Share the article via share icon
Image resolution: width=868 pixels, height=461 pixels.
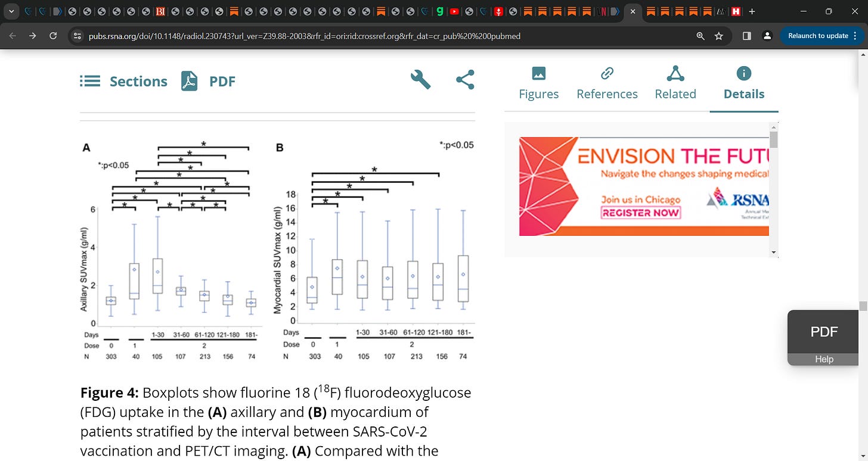pos(465,80)
